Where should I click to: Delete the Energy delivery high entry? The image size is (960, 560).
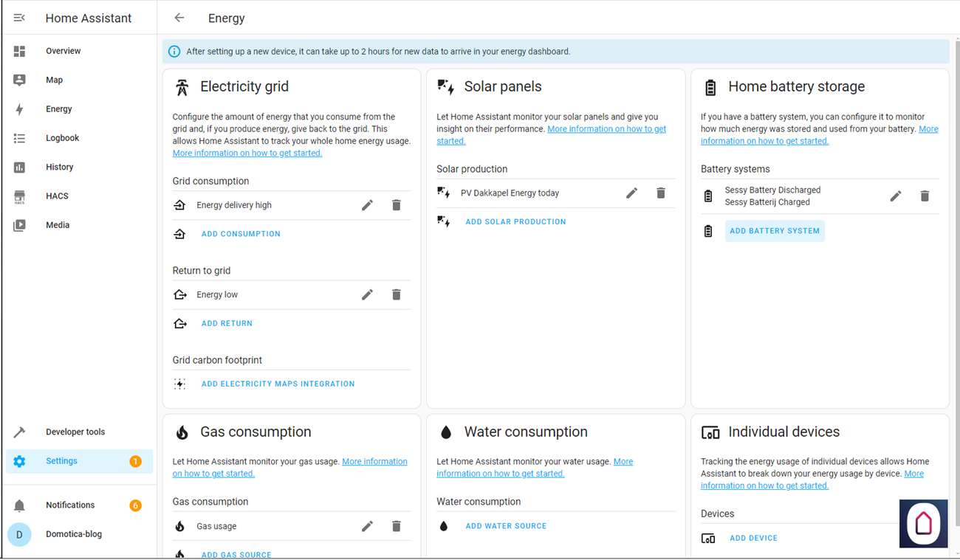click(397, 205)
